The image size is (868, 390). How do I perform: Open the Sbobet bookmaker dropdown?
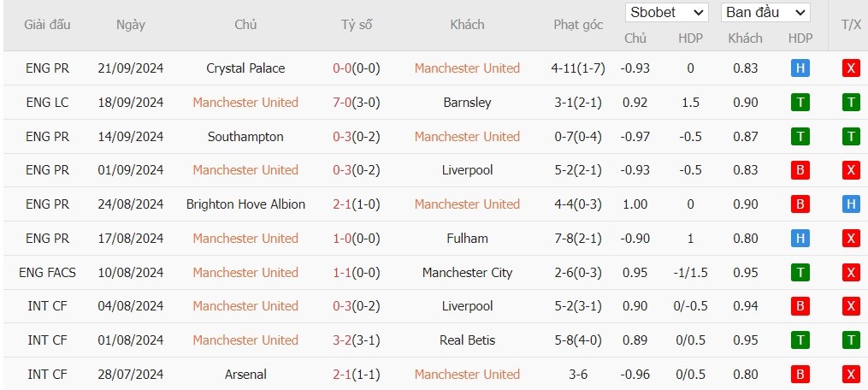click(666, 12)
